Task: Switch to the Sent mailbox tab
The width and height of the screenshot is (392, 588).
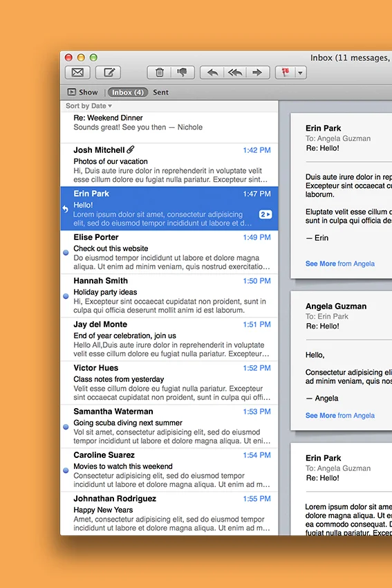Action: [x=160, y=92]
